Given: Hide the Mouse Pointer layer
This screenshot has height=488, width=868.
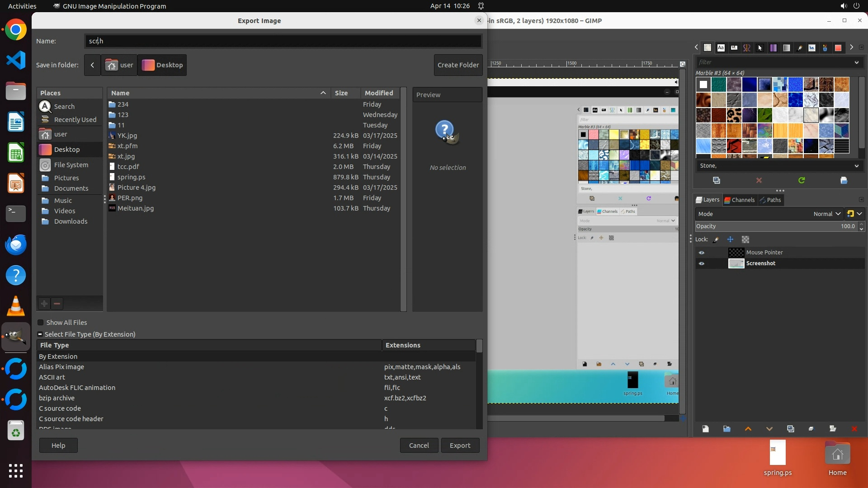Looking at the screenshot, I should (702, 253).
